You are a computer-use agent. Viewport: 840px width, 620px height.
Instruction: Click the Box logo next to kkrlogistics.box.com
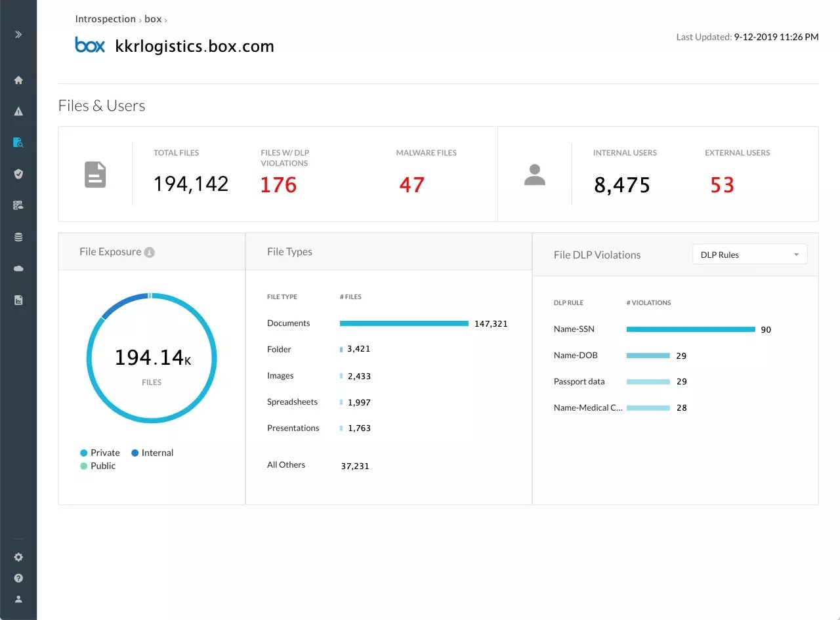click(x=90, y=45)
